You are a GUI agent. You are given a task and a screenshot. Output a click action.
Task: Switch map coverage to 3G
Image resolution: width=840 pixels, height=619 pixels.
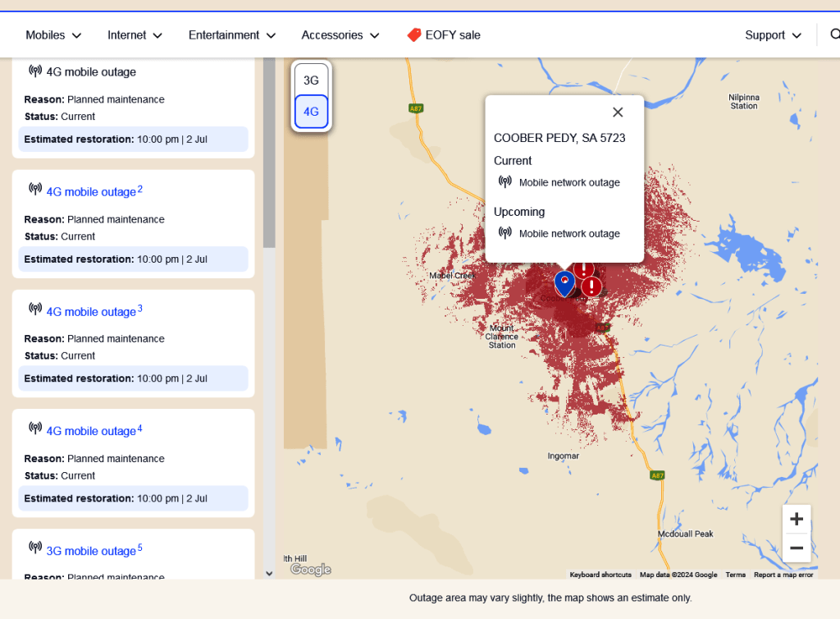(311, 80)
